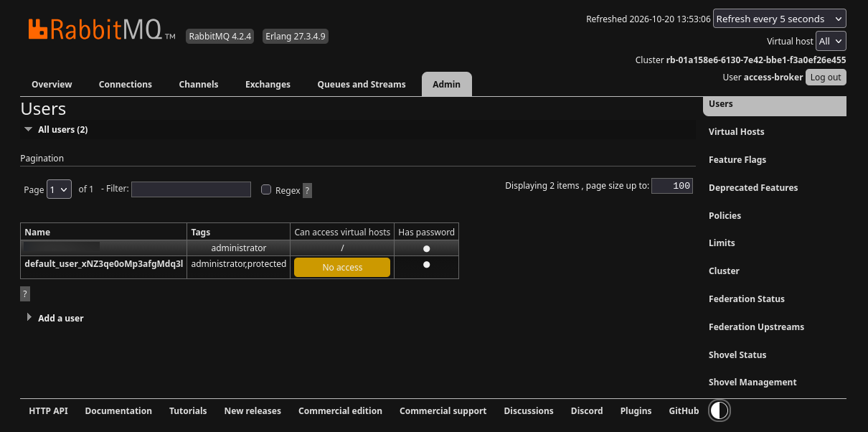The height and width of the screenshot is (432, 868).
Task: Open the Documentation footer link
Action: pos(118,410)
